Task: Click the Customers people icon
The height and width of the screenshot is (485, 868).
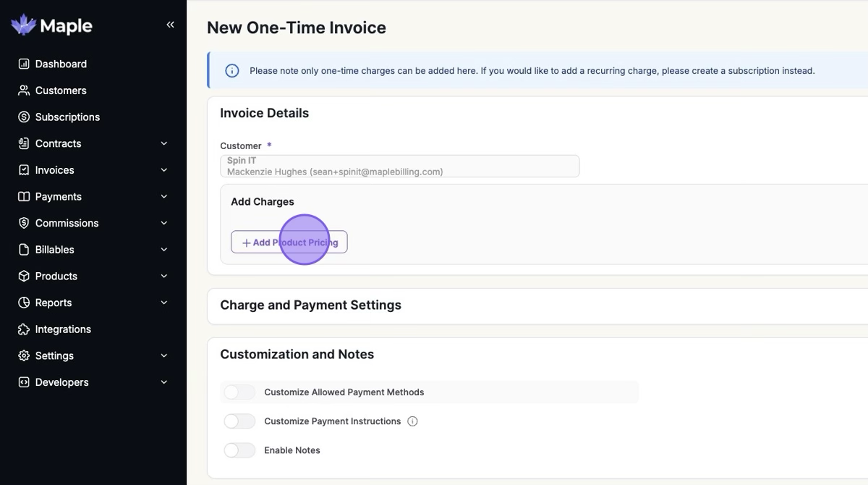Action: click(x=24, y=90)
